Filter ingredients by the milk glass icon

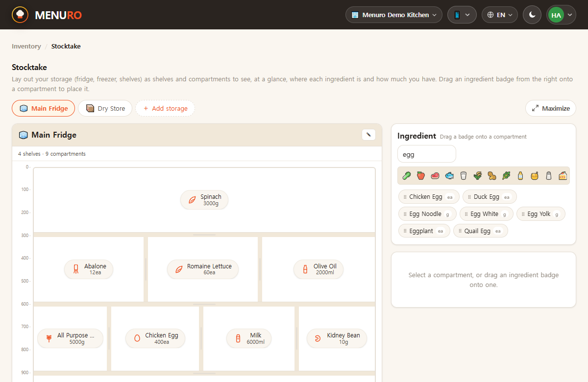point(463,175)
